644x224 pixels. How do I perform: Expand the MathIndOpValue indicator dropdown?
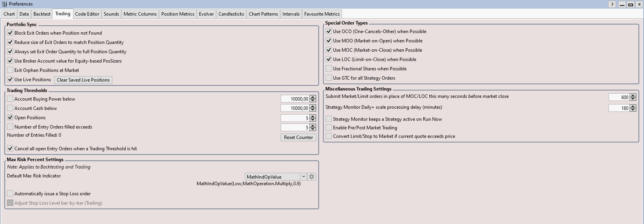point(303,177)
